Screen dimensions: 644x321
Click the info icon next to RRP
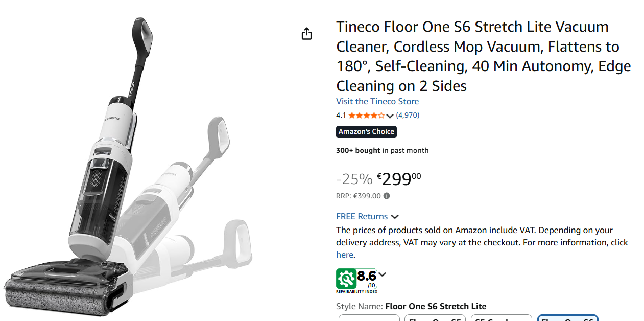pos(387,196)
